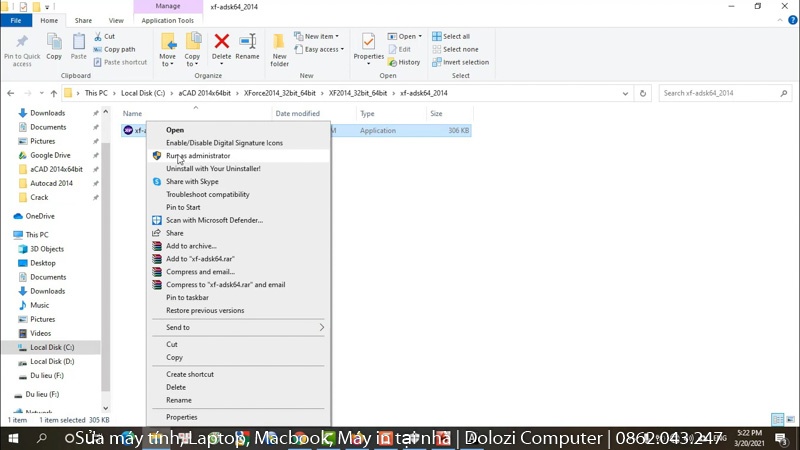Click Pin to Quick access icon

22,41
